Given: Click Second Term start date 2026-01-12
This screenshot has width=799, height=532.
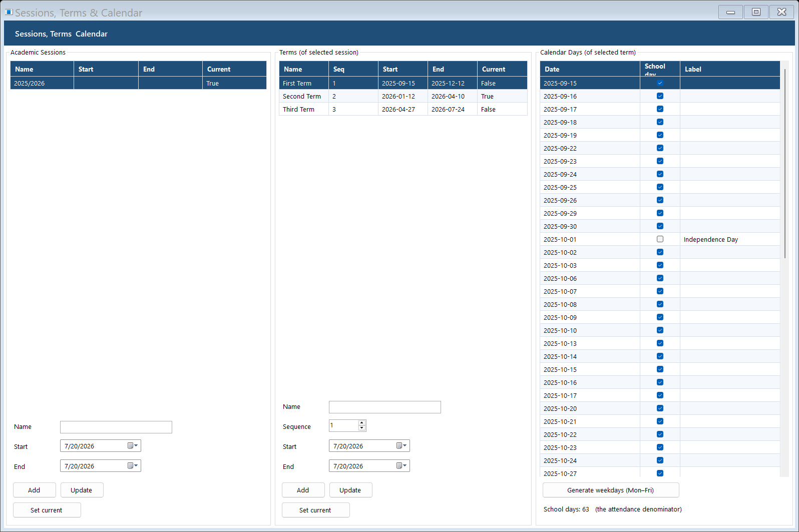Looking at the screenshot, I should (403, 96).
